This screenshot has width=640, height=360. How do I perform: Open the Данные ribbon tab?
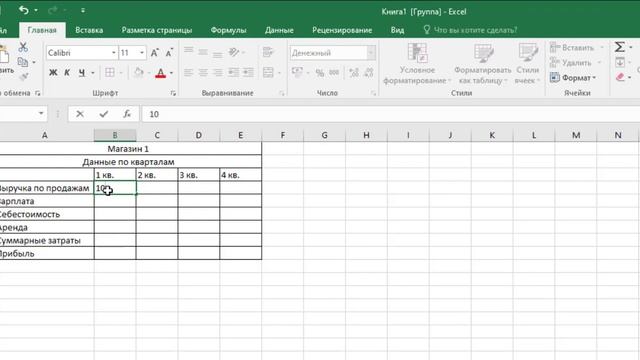tap(279, 30)
